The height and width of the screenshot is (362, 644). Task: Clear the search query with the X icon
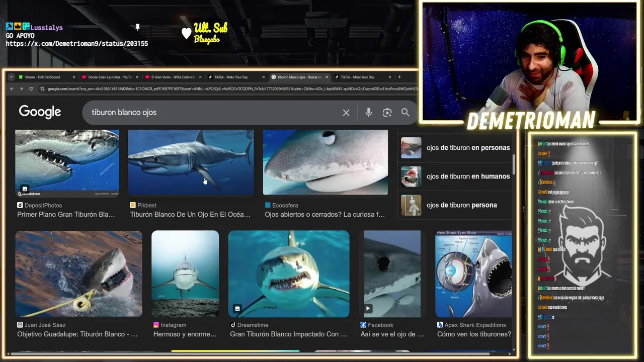346,113
